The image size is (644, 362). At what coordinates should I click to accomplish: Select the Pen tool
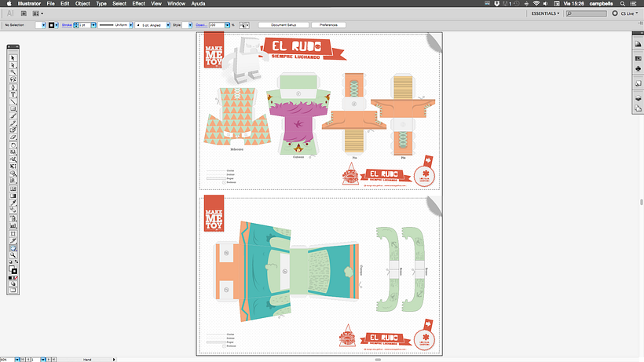pyautogui.click(x=13, y=87)
